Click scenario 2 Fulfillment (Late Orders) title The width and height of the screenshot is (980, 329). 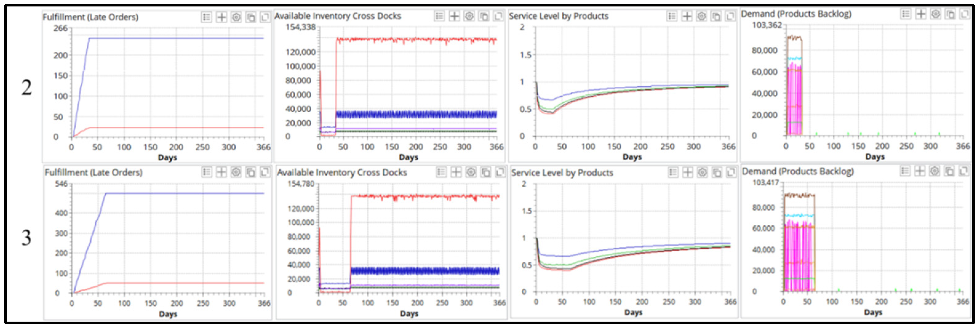90,17
